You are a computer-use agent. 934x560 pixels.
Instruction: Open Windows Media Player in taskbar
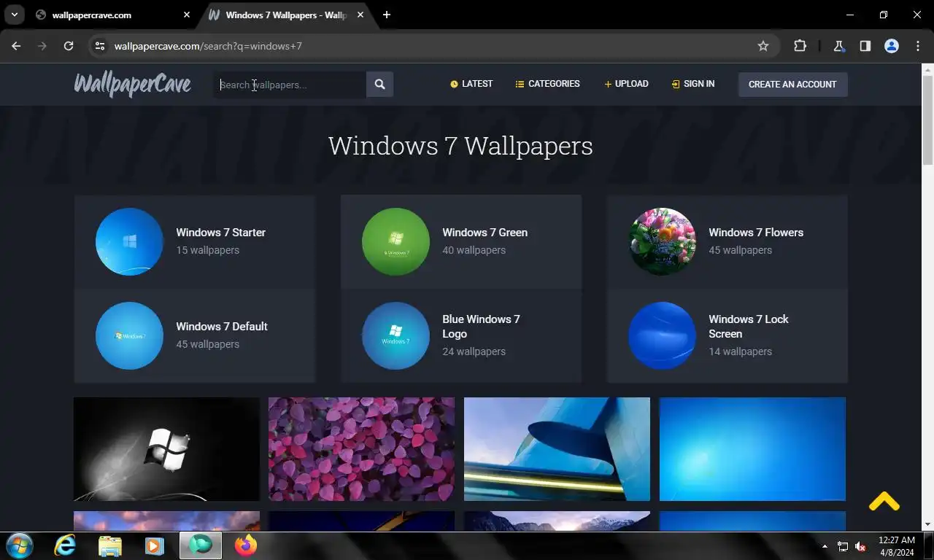coord(155,545)
